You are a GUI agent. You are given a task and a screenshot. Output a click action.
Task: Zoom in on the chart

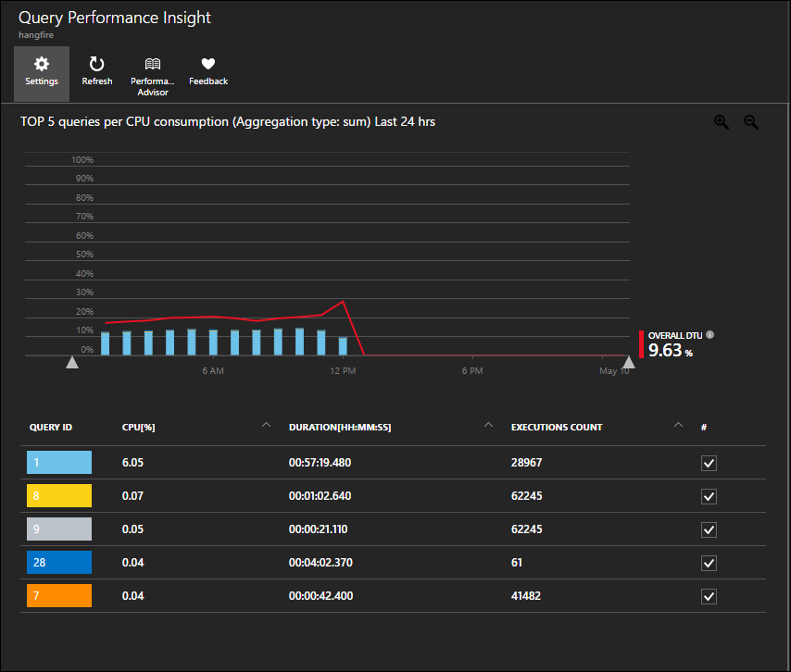tap(722, 122)
